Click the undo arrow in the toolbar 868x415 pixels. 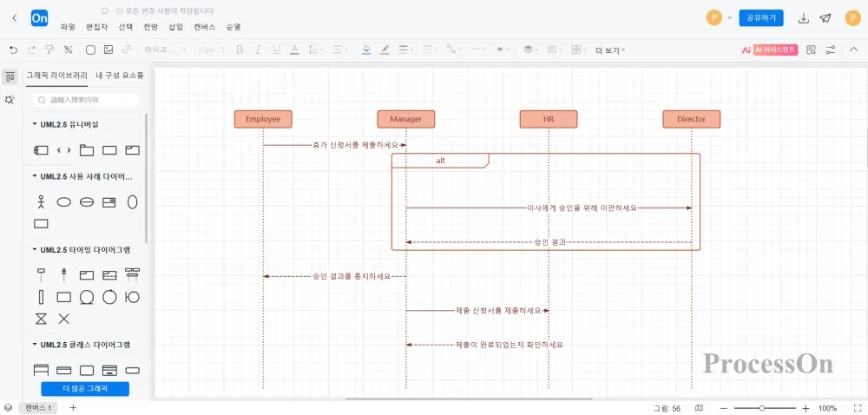(13, 49)
